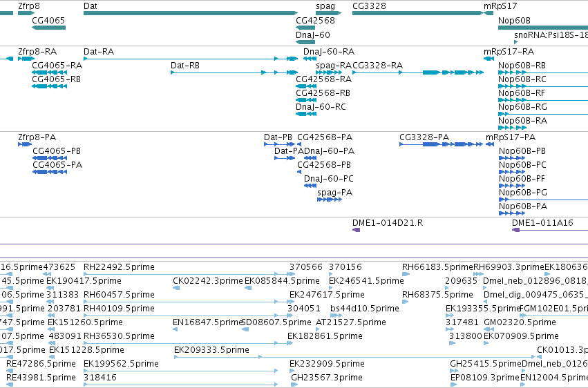Select the Nop60B-PF protein feature
Image resolution: width=588 pixels, height=388 pixels.
point(512,186)
